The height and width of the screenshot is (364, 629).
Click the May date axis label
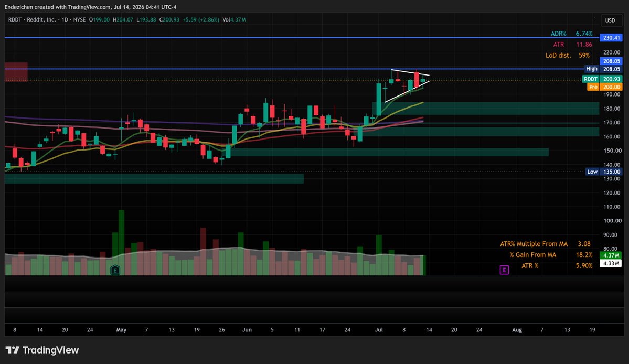coord(121,330)
